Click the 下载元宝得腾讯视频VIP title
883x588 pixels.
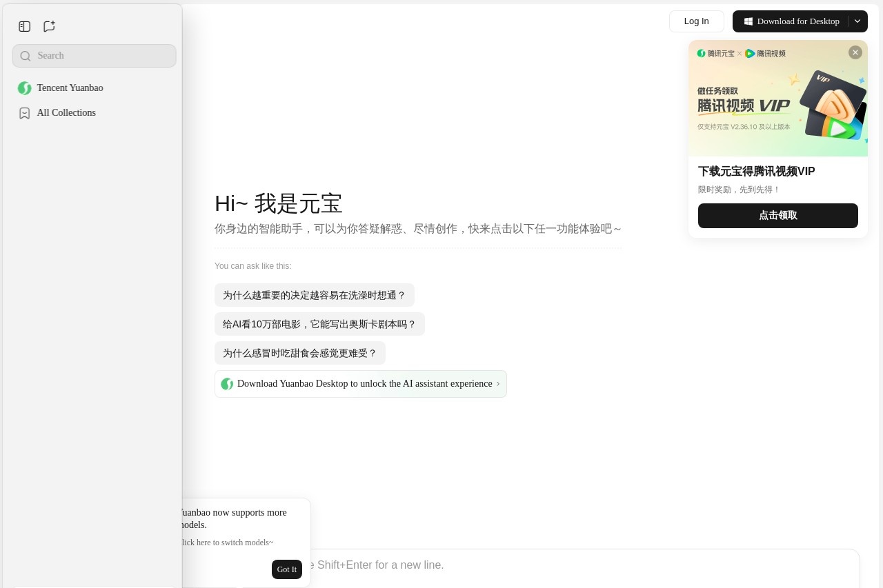(757, 172)
